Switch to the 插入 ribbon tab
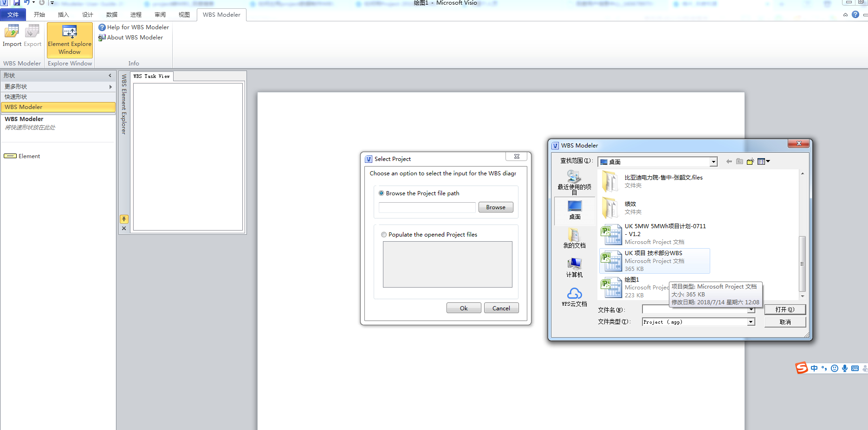The height and width of the screenshot is (430, 868). [64, 15]
